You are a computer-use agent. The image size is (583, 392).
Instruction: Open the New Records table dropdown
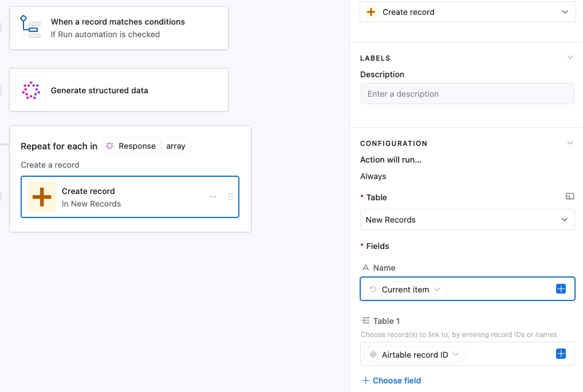467,220
